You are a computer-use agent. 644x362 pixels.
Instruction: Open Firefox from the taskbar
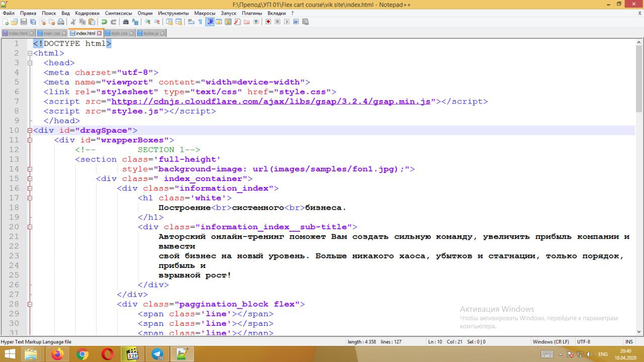57,354
